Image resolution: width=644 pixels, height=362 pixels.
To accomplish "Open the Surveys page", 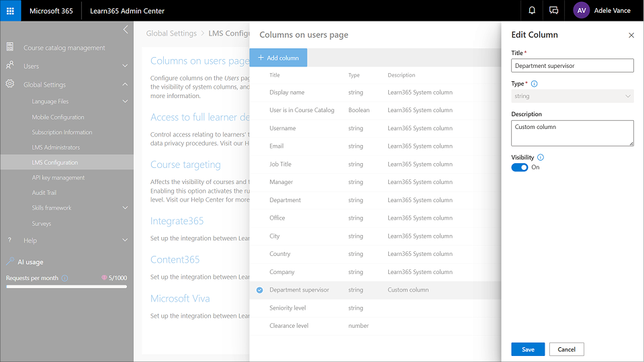I will [x=42, y=224].
